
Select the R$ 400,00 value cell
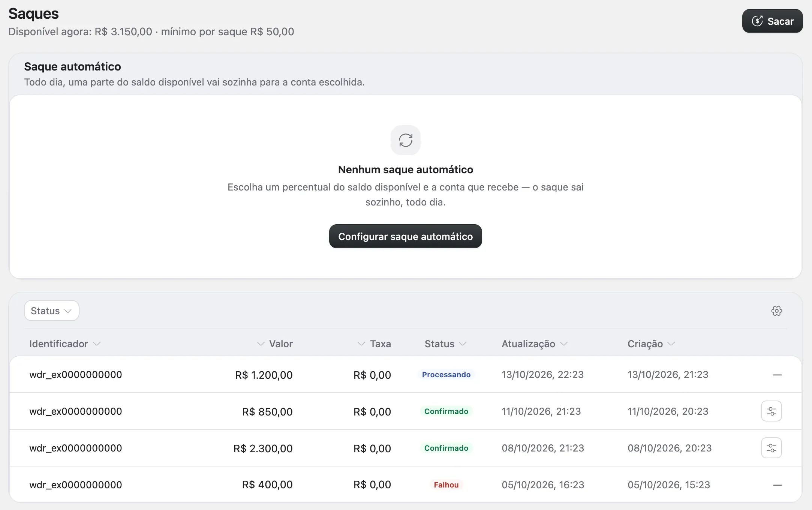pos(267,484)
